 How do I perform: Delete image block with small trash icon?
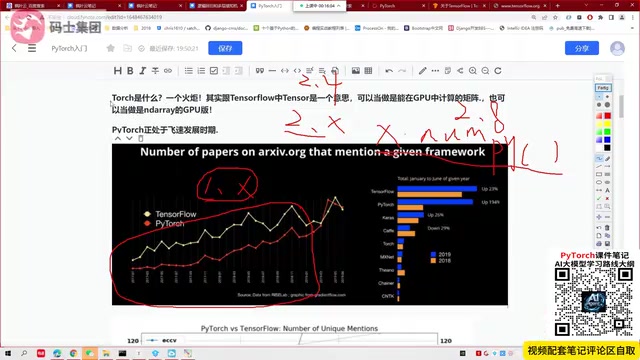click(x=140, y=139)
